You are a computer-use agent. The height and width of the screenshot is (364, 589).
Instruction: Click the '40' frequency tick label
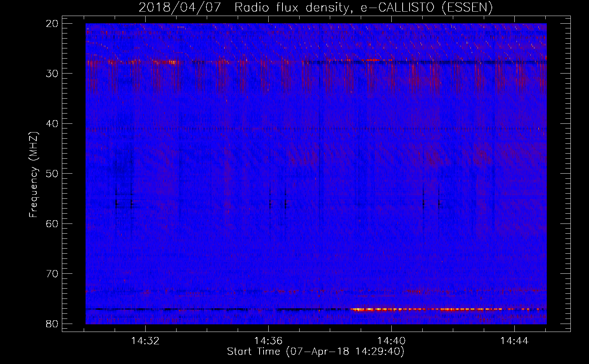coord(52,124)
